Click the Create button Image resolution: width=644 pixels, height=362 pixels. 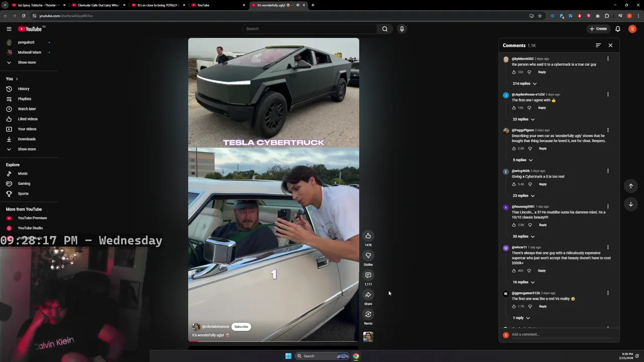tap(598, 29)
